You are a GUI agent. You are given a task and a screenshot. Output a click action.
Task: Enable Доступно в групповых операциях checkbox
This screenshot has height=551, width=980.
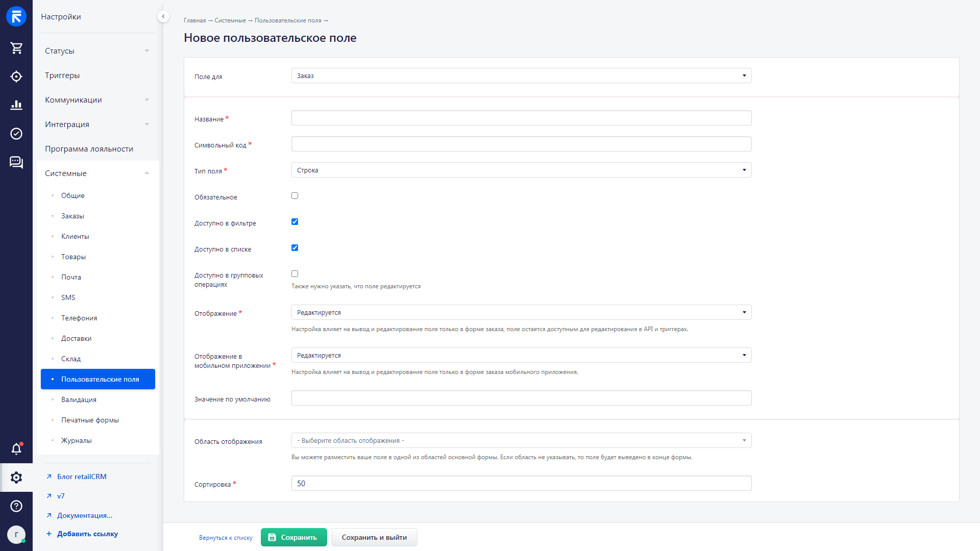295,274
